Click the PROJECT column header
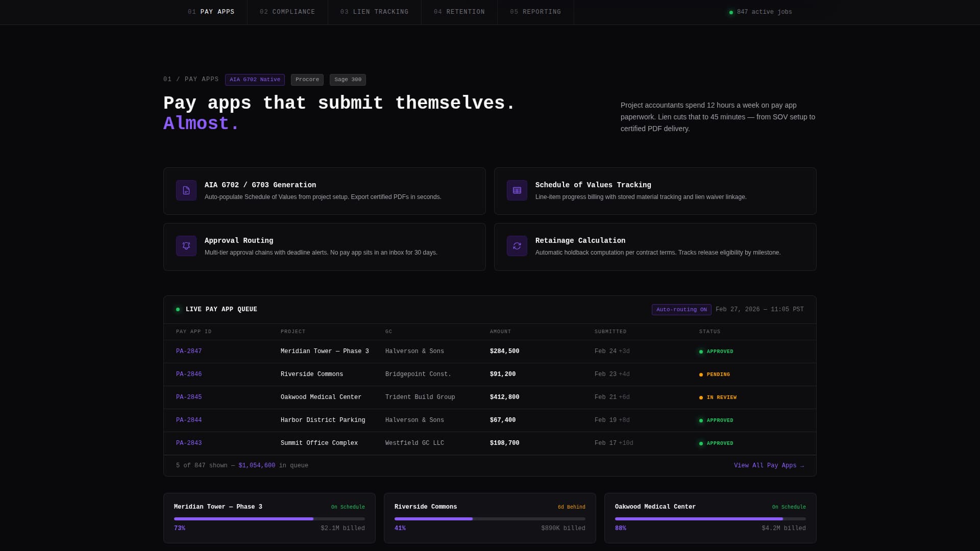This screenshot has width=980, height=551. pos(293,332)
